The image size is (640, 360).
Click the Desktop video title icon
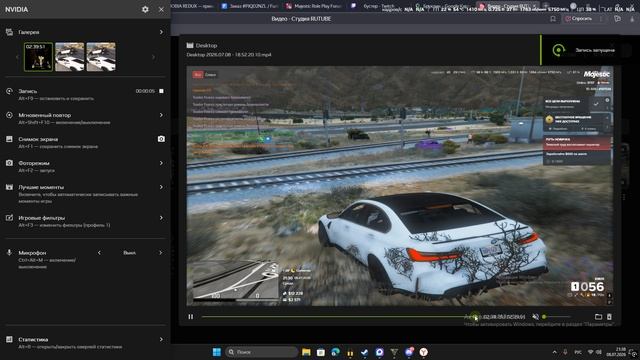coord(190,45)
